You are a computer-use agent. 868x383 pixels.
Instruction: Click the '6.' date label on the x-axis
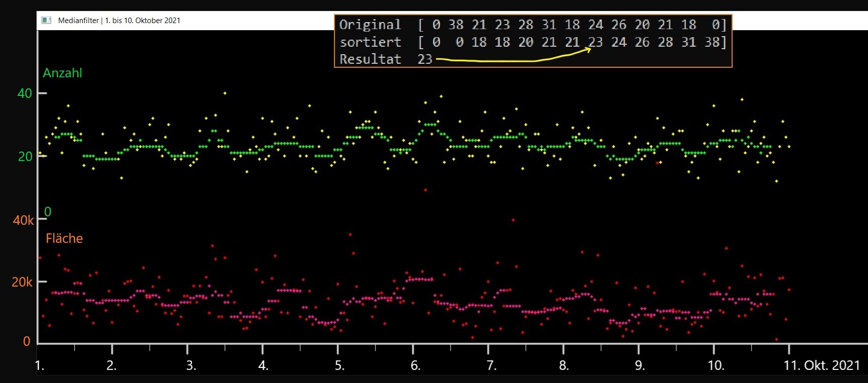point(415,365)
